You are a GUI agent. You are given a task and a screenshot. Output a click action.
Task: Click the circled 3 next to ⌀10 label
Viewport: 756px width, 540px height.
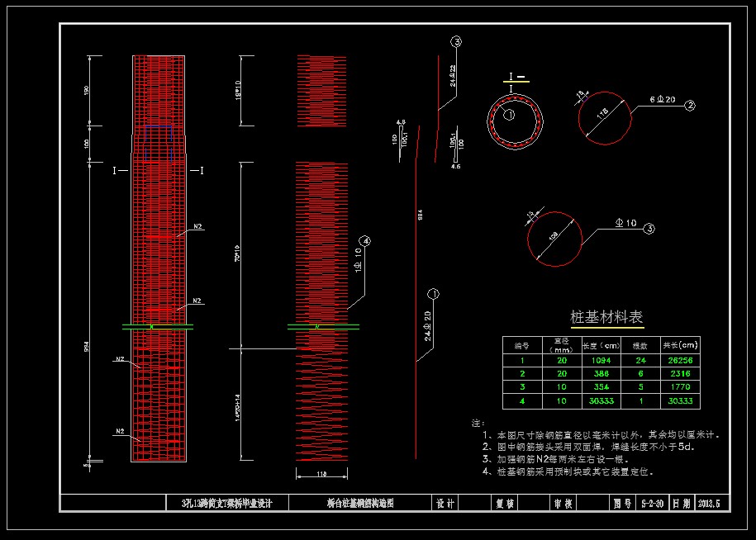(649, 229)
